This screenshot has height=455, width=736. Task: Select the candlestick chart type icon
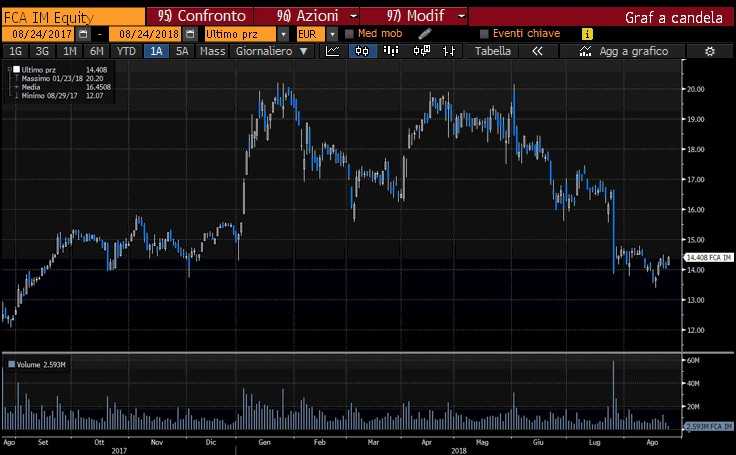point(362,51)
